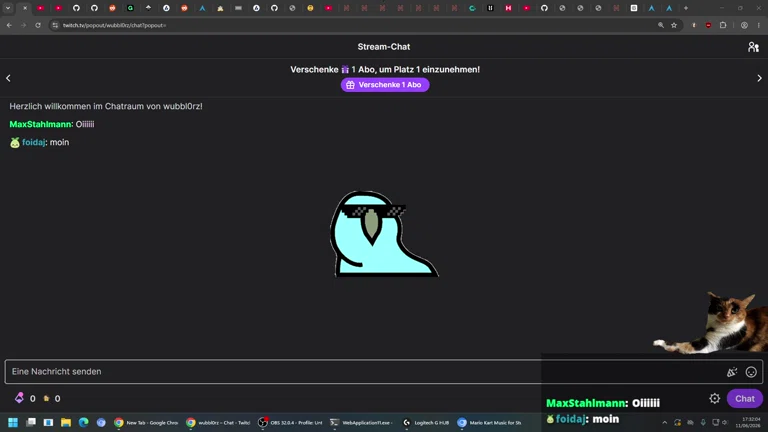Screen dimensions: 768x432
Task: Open Microsoft Edge from taskbar
Action: (x=83, y=422)
